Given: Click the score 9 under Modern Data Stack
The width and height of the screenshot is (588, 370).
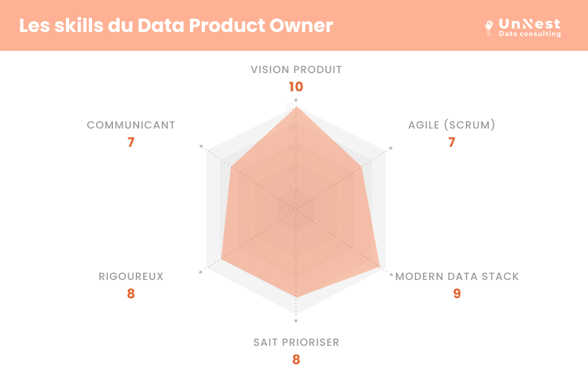Looking at the screenshot, I should coord(457,294).
